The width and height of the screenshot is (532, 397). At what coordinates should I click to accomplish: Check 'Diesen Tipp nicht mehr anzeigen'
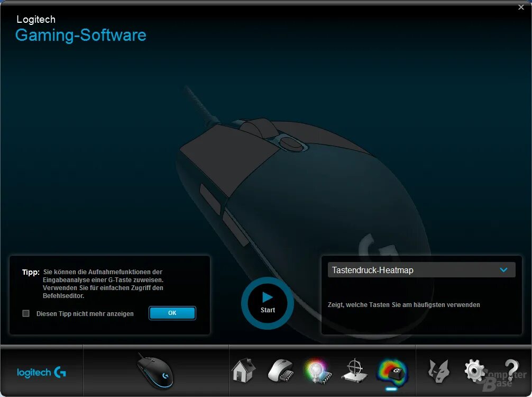tap(26, 313)
